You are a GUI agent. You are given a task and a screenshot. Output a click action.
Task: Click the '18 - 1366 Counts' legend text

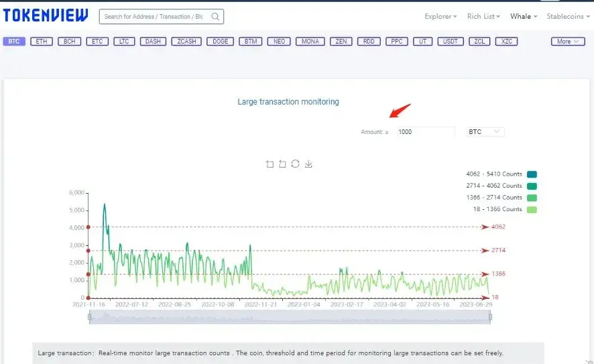tap(497, 209)
